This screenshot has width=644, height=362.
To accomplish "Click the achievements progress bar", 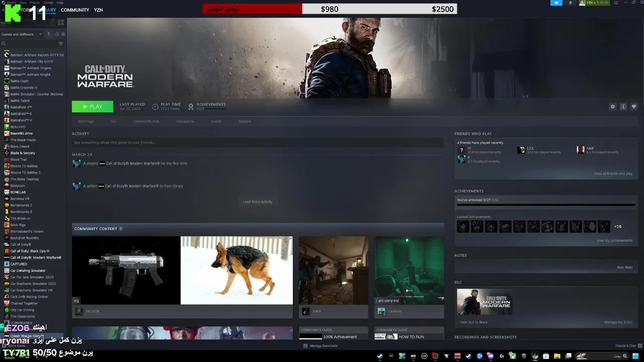I will click(546, 205).
